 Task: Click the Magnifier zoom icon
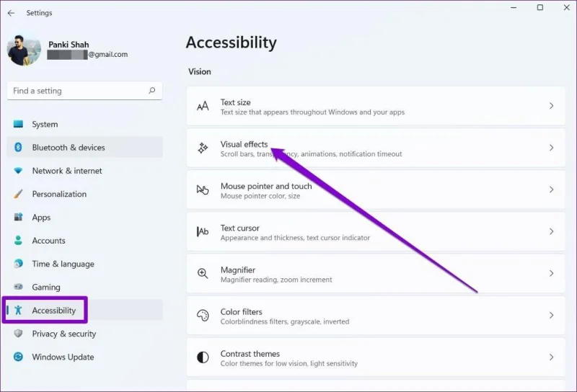point(203,273)
